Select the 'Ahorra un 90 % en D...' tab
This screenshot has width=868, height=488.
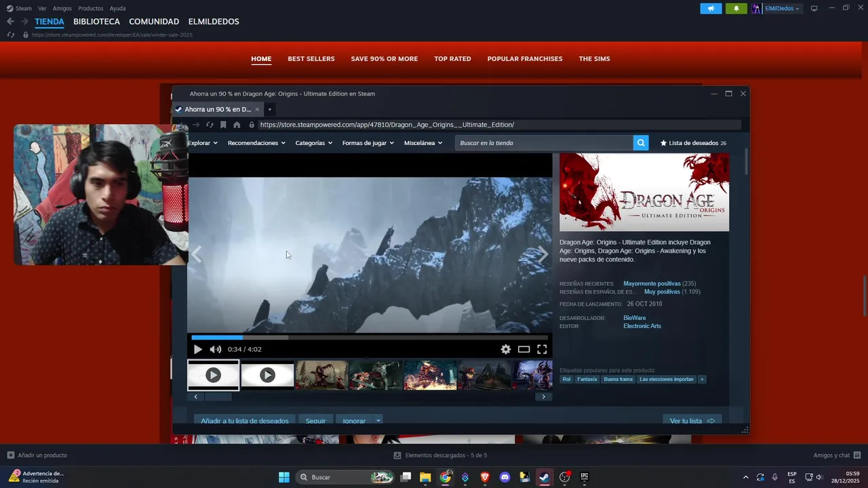(x=217, y=109)
